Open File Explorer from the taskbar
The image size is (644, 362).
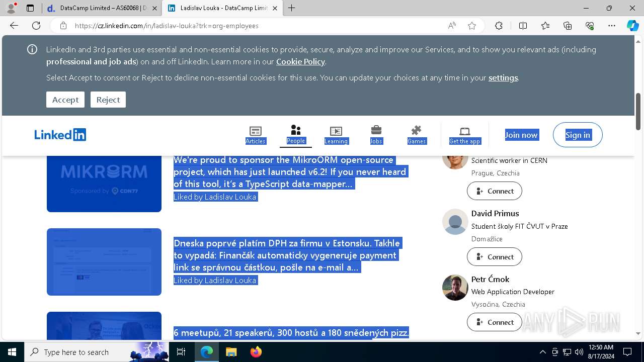point(231,352)
